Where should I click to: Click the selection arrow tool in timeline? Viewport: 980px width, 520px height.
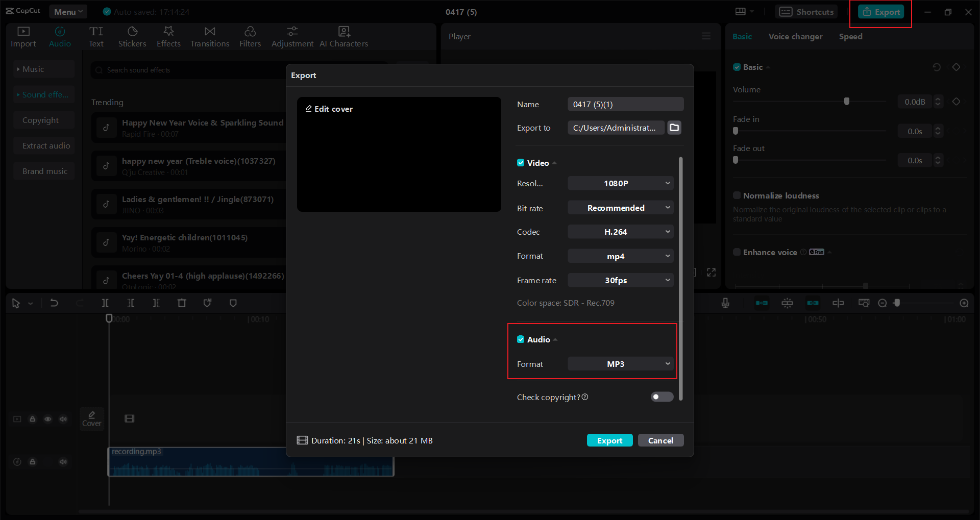(16, 303)
